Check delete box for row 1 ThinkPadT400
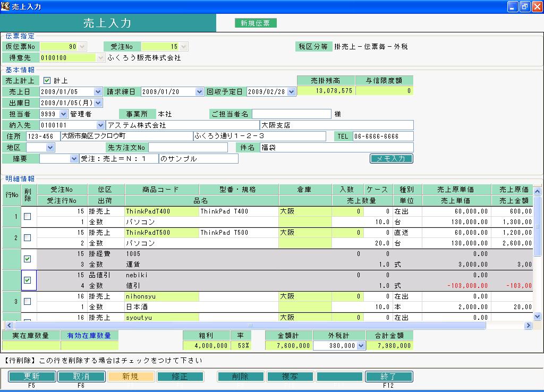The image size is (544, 392). point(28,217)
